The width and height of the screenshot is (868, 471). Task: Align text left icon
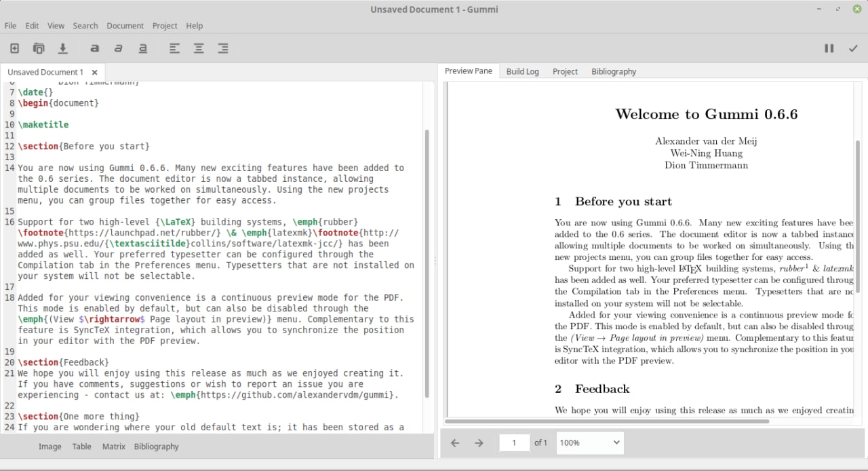(x=174, y=48)
